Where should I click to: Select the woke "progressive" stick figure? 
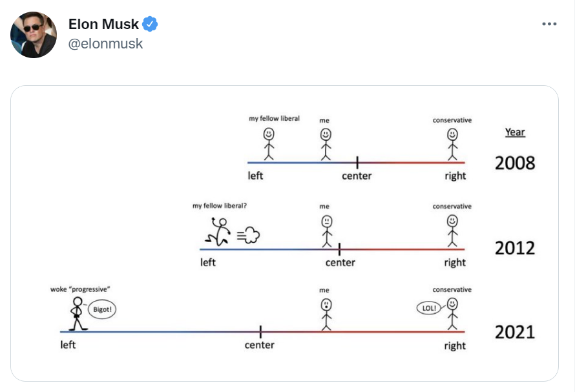[78, 314]
